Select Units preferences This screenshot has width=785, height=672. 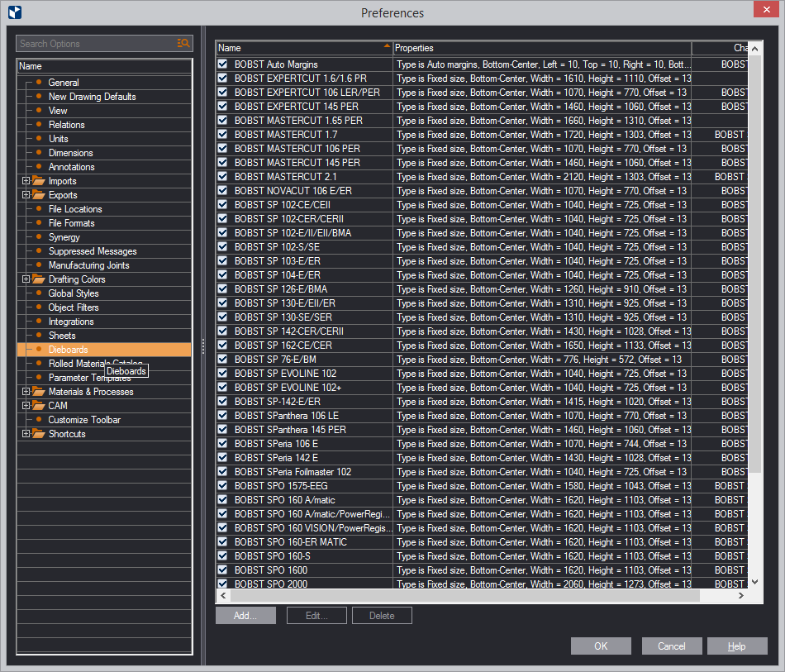[x=58, y=139]
